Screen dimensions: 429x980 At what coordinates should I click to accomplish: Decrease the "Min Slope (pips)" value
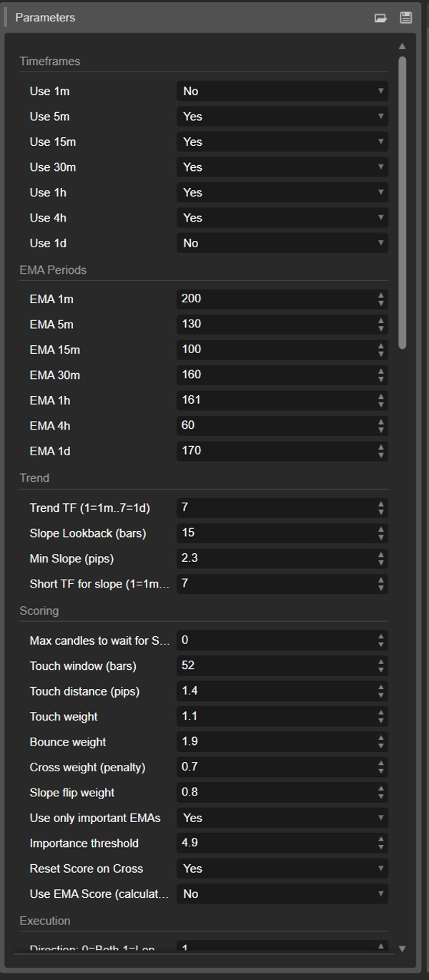coord(381,562)
